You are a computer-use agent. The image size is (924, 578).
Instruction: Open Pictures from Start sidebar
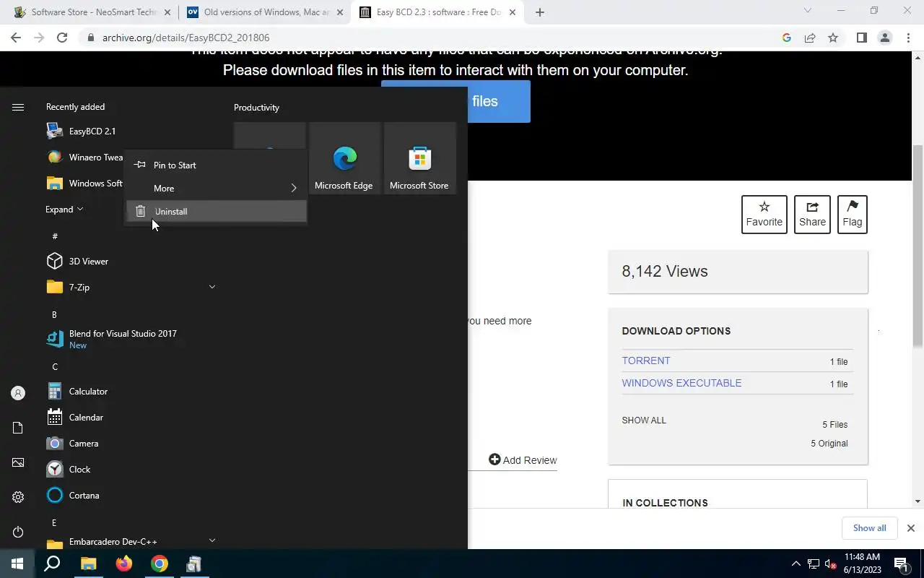coord(18,462)
